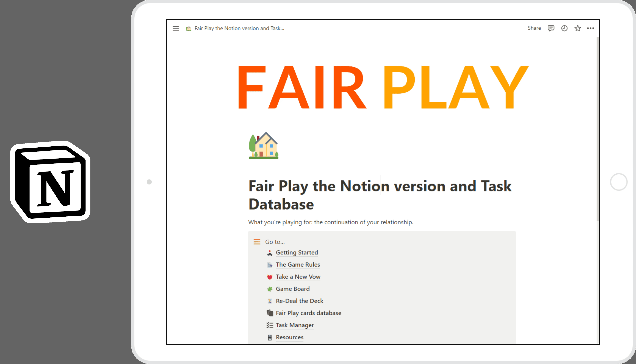Favorite this page with star icon
This screenshot has height=364, width=636.
click(x=577, y=28)
